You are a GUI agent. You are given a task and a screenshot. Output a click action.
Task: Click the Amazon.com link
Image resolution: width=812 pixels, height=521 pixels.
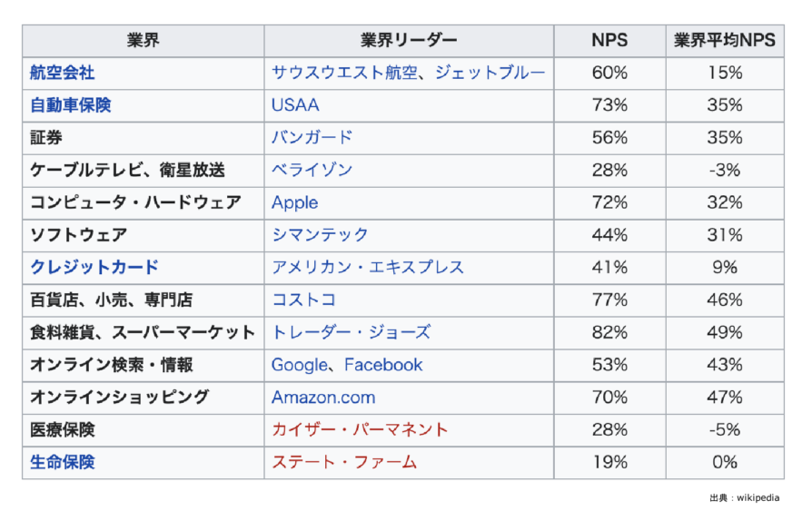[x=322, y=398]
